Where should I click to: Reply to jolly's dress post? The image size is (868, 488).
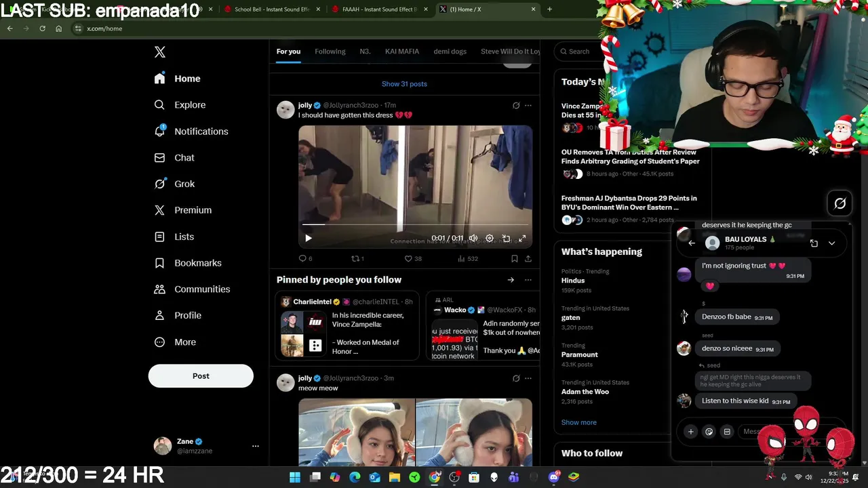pyautogui.click(x=305, y=258)
